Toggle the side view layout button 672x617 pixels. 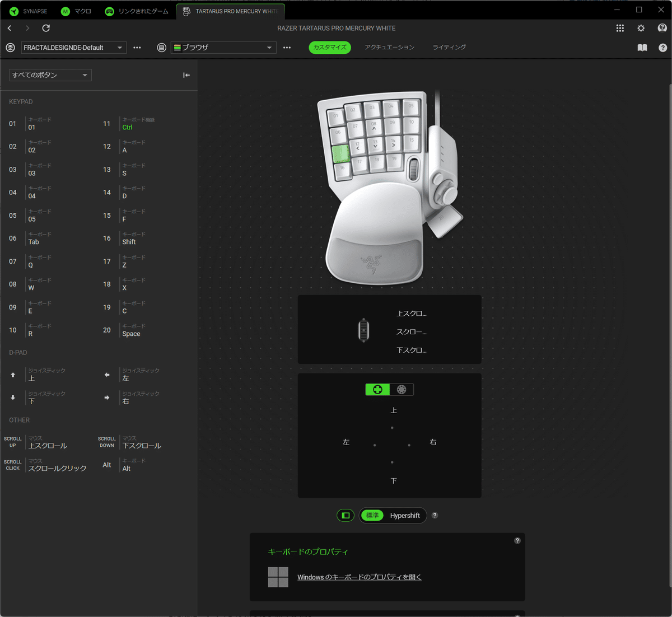346,516
